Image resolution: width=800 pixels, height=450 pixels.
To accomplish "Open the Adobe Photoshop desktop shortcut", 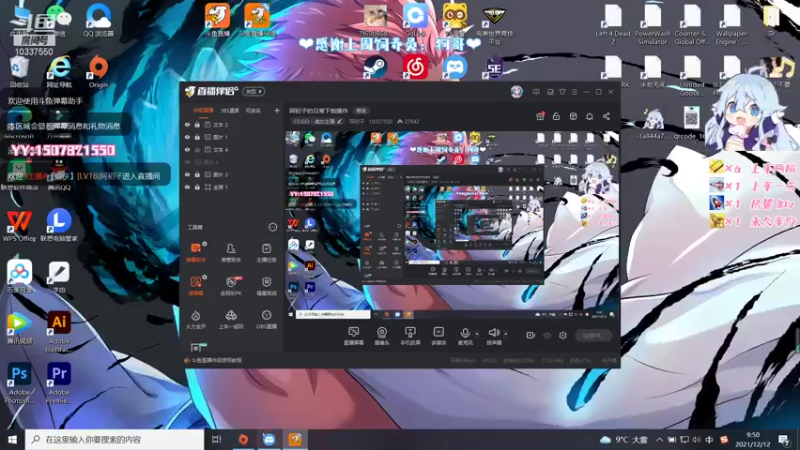I will coord(19,383).
